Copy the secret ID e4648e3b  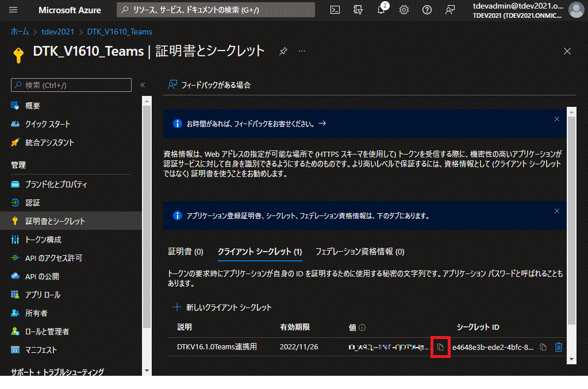click(x=543, y=347)
